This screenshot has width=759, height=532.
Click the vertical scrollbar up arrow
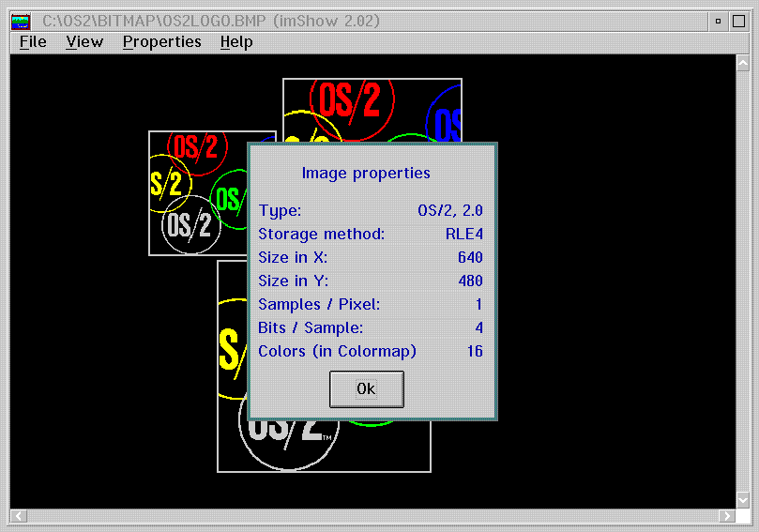pos(743,63)
